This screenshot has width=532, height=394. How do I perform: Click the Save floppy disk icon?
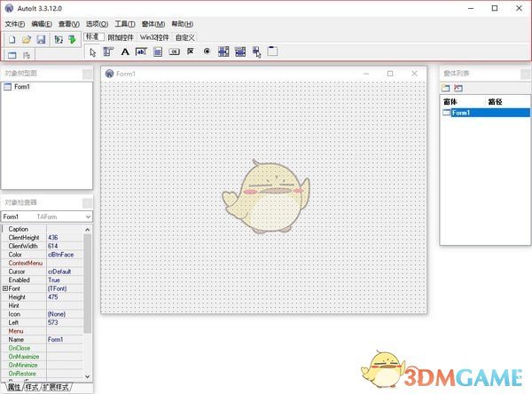pyautogui.click(x=41, y=40)
